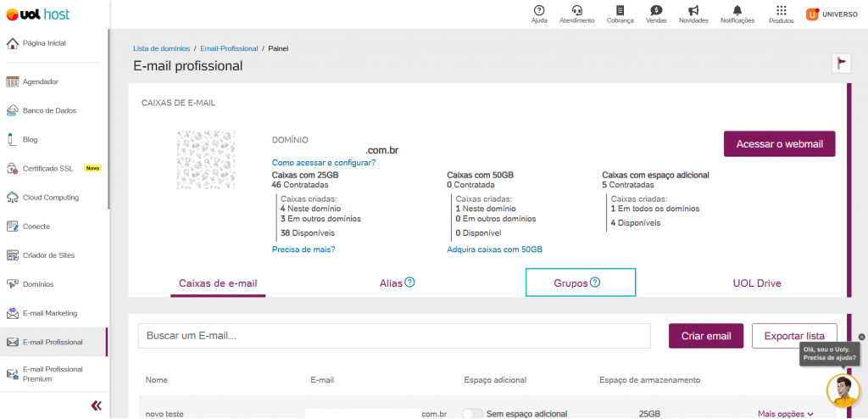The height and width of the screenshot is (419, 868).
Task: Click the novo teste name cell
Action: [164, 413]
